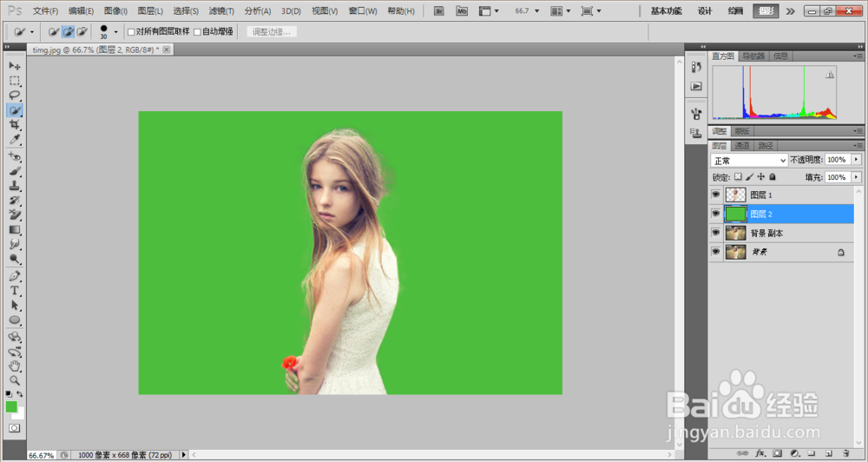Toggle Quick Mask mode
Viewport: 868px width, 462px height.
click(15, 428)
